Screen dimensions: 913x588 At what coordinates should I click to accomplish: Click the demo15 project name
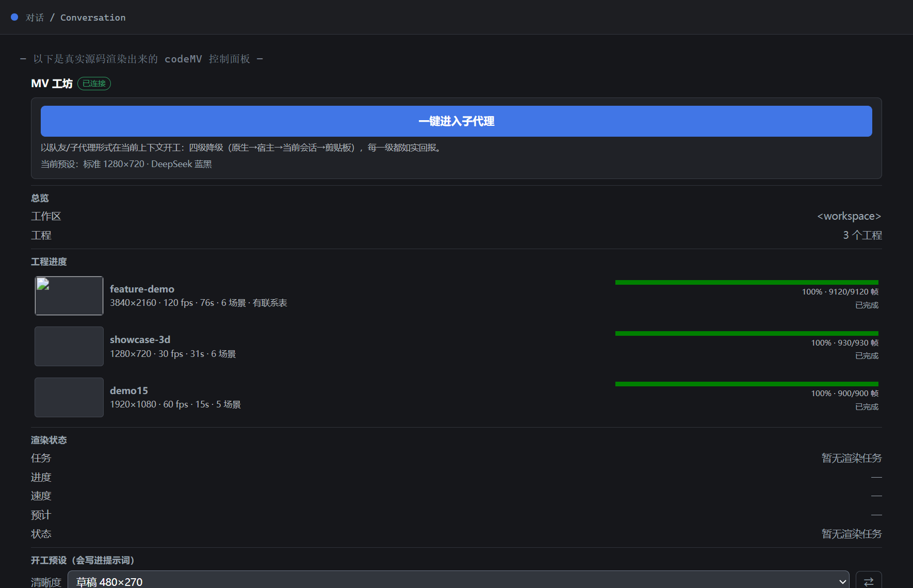[129, 390]
